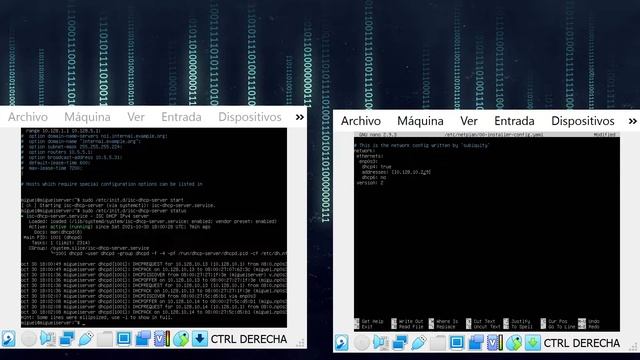The image size is (640, 360).
Task: Open audio indicator in right VM status bar
Action: (381, 343)
